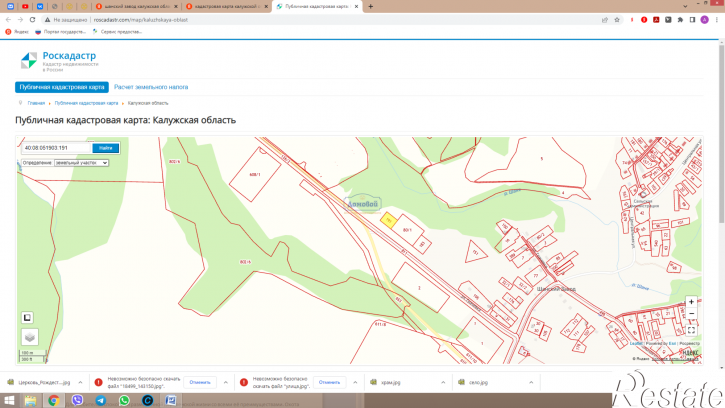Launch Viber from the taskbar
Viewport: 725px width, 408px height.
(x=77, y=400)
